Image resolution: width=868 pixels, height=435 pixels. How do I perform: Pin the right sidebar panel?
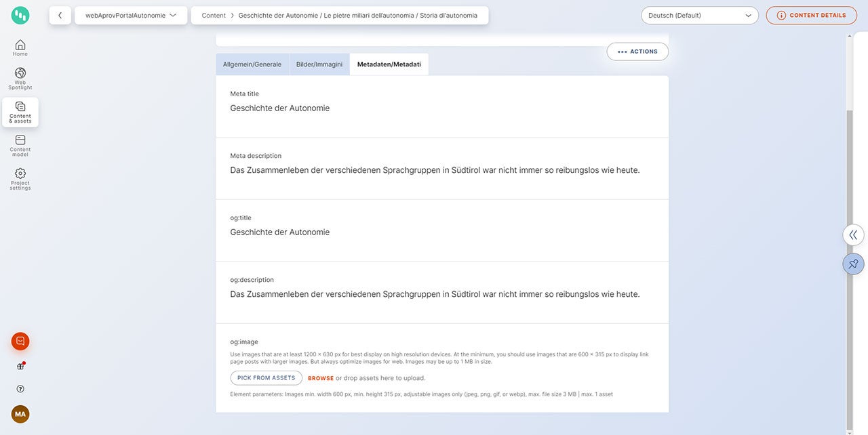point(853,264)
